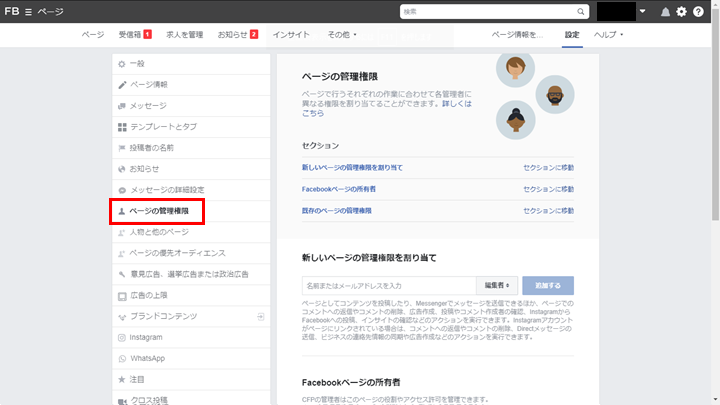720x405 pixels.
Task: Select 広告の上限 in sidebar
Action: 191,296
